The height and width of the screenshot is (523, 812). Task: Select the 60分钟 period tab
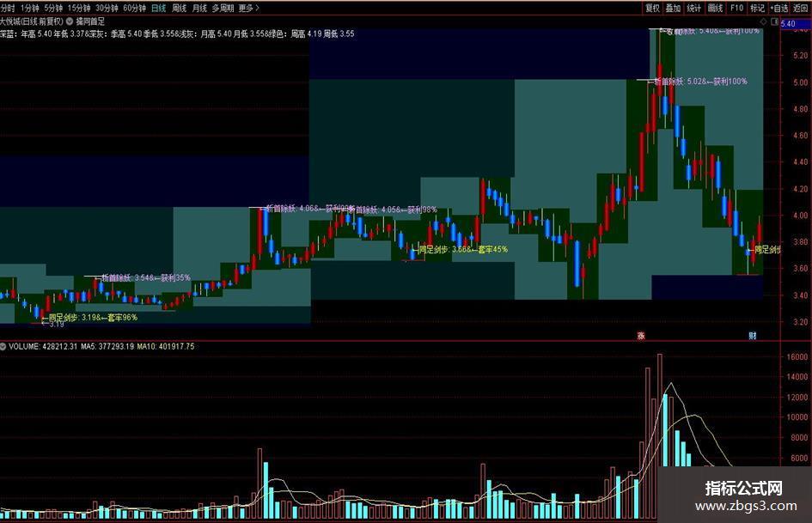point(135,8)
